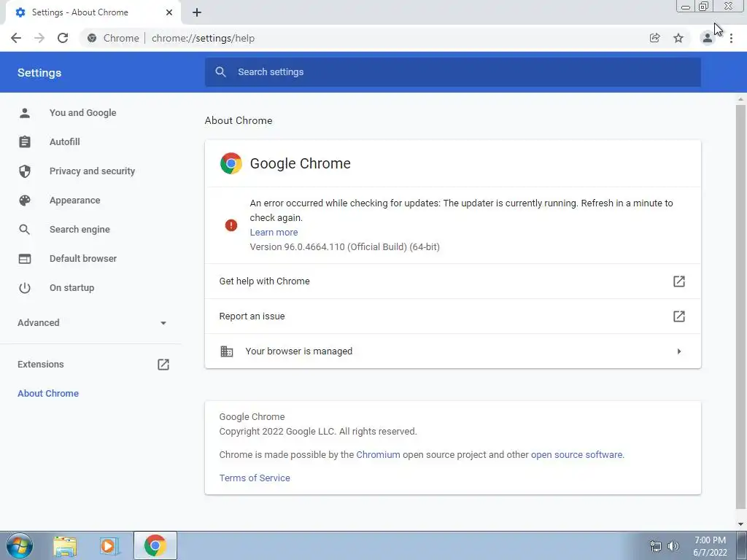
Task: Click the Copyright 2022 Google LLC text
Action: pyautogui.click(x=318, y=432)
